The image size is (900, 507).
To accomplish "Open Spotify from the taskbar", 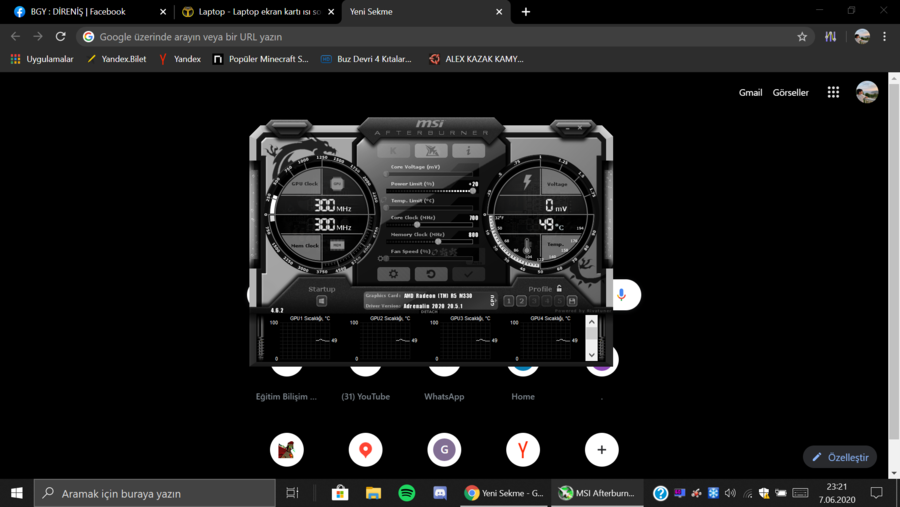I will pyautogui.click(x=406, y=493).
